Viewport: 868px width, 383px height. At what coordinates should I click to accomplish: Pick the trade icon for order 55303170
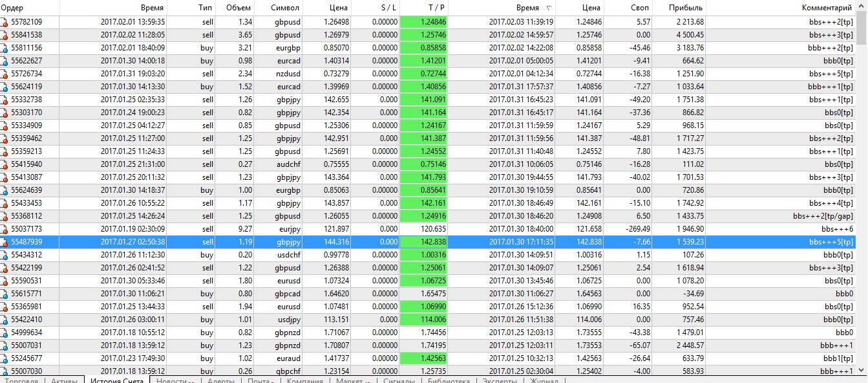coord(5,113)
